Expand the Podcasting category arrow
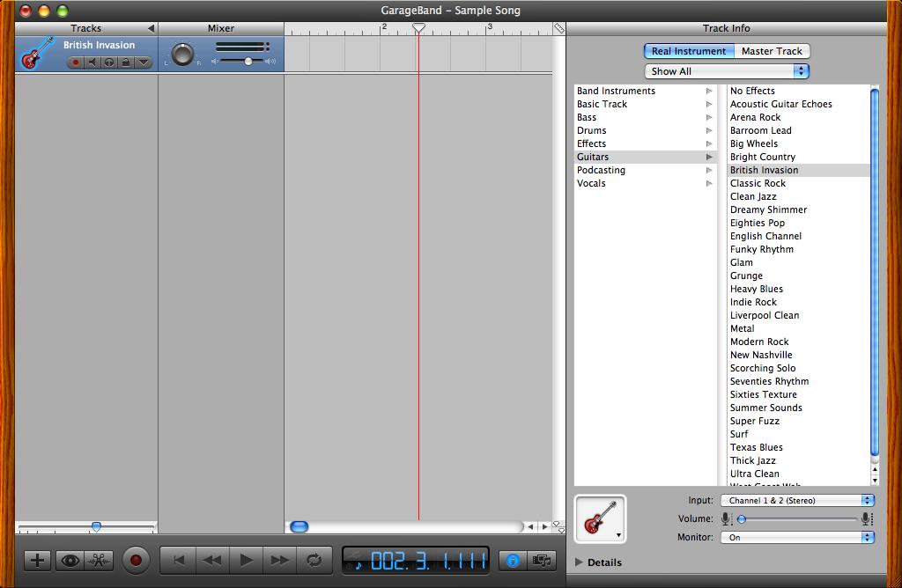The height and width of the screenshot is (588, 902). coord(709,170)
